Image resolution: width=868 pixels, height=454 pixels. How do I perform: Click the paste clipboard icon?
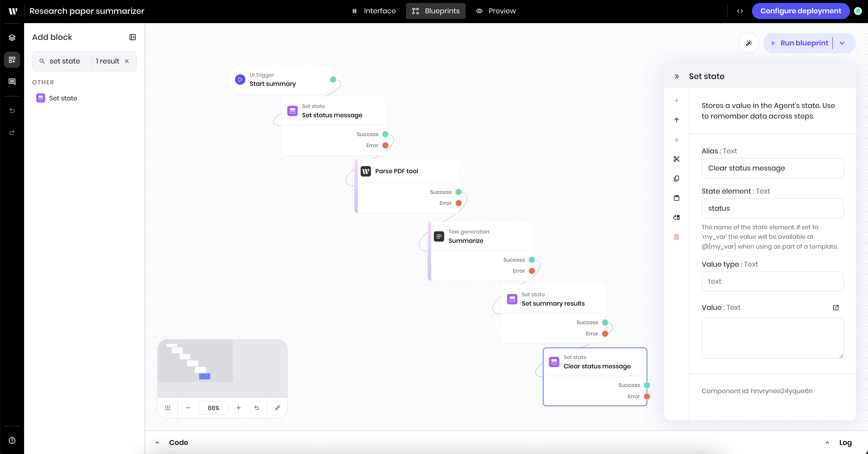coord(676,198)
